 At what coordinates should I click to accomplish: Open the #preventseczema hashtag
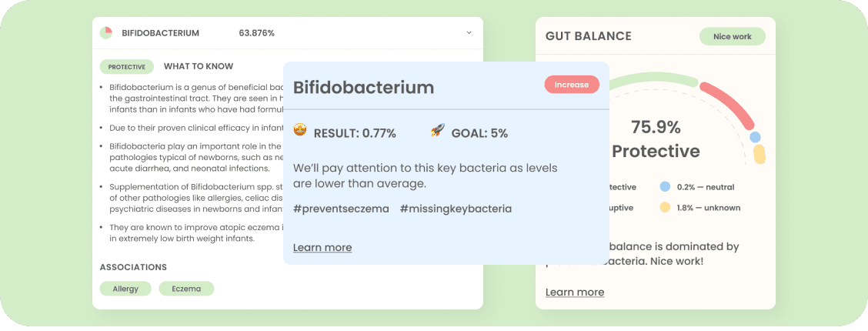tap(341, 209)
